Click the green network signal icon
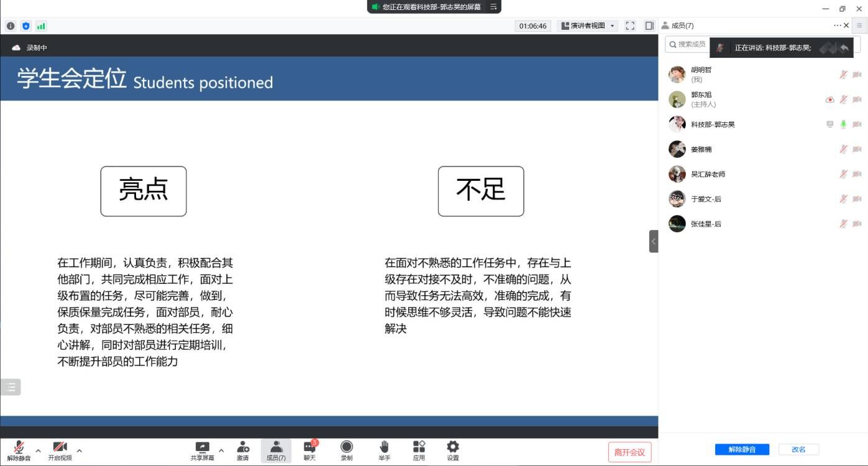Screen dimensions: 868x466 click(41, 26)
